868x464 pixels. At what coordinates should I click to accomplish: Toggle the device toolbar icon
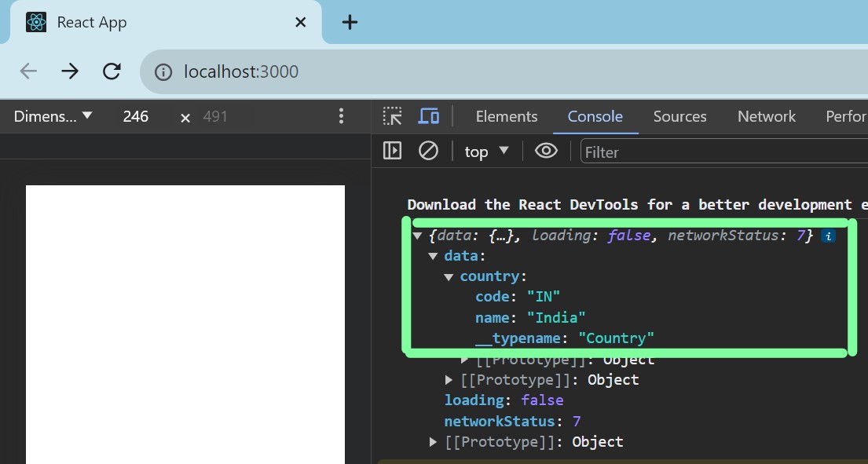428,116
